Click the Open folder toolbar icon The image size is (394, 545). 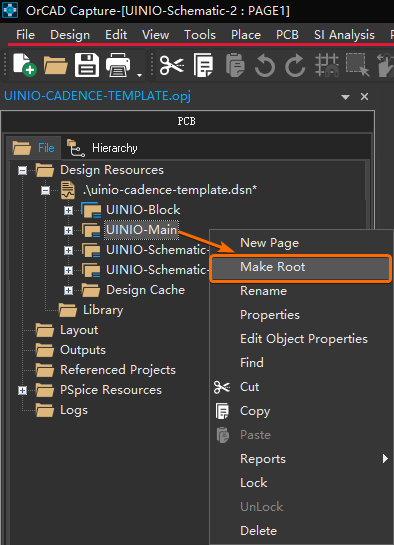55,65
